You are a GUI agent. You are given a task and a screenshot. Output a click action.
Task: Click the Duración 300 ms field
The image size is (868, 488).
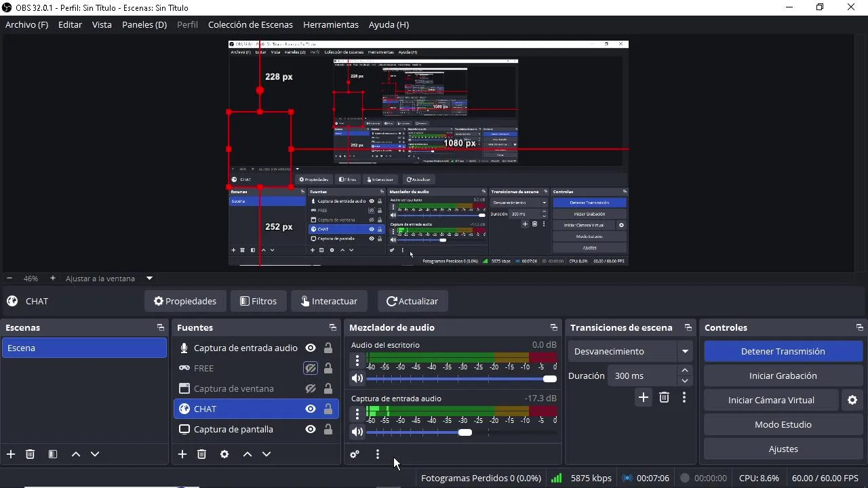[x=642, y=375]
